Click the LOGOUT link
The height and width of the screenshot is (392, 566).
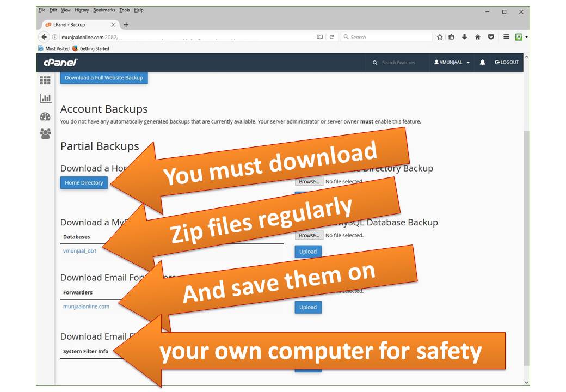(507, 63)
